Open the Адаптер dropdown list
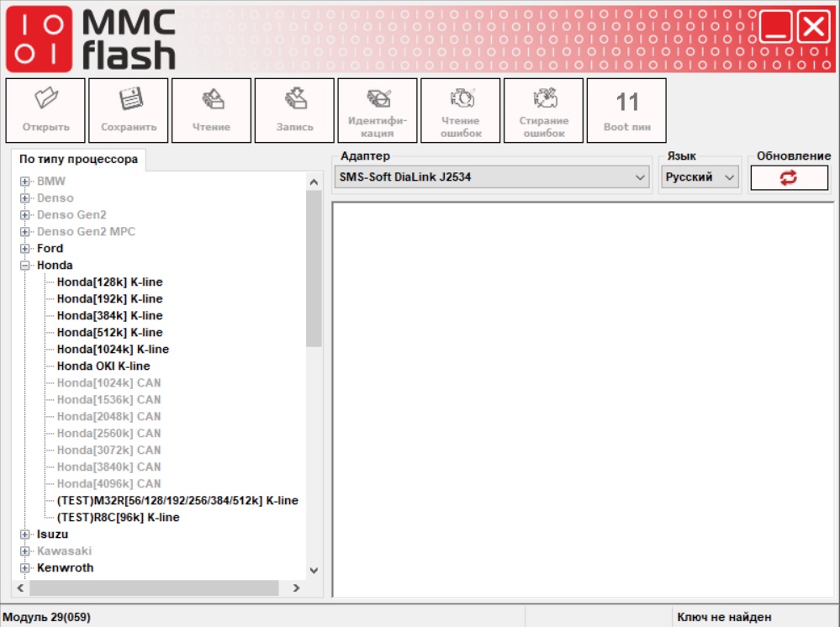This screenshot has height=627, width=840. point(640,177)
